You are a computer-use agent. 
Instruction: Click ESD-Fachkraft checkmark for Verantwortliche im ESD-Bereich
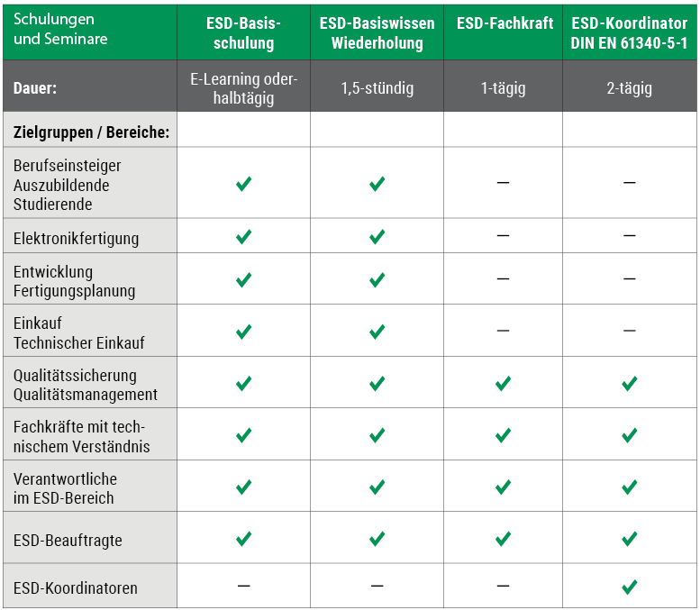coord(503,487)
